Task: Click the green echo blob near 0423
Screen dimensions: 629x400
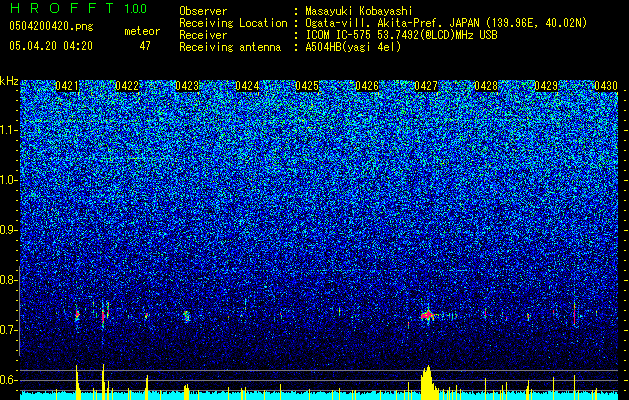Action: (x=187, y=316)
